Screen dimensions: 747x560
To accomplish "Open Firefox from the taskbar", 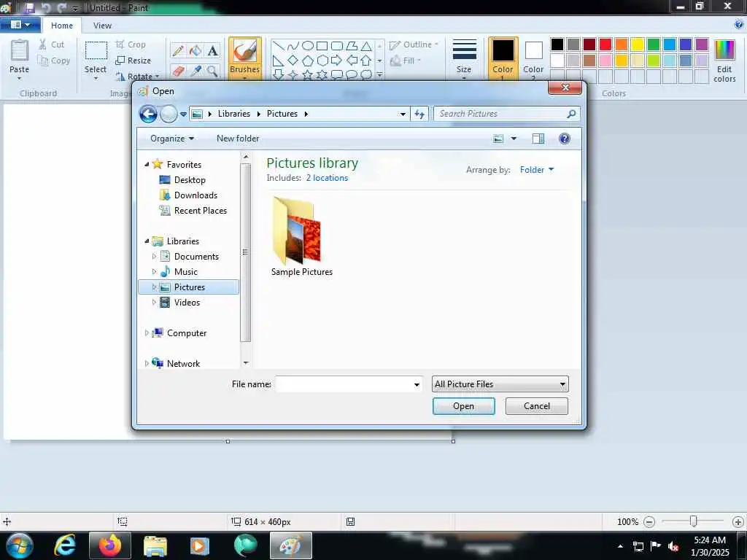I will click(110, 545).
